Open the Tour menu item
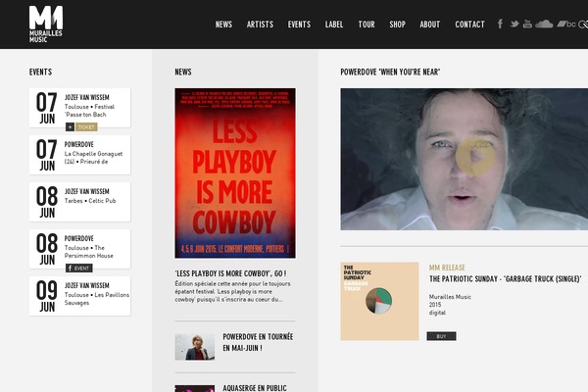This screenshot has width=588, height=392. click(x=367, y=24)
